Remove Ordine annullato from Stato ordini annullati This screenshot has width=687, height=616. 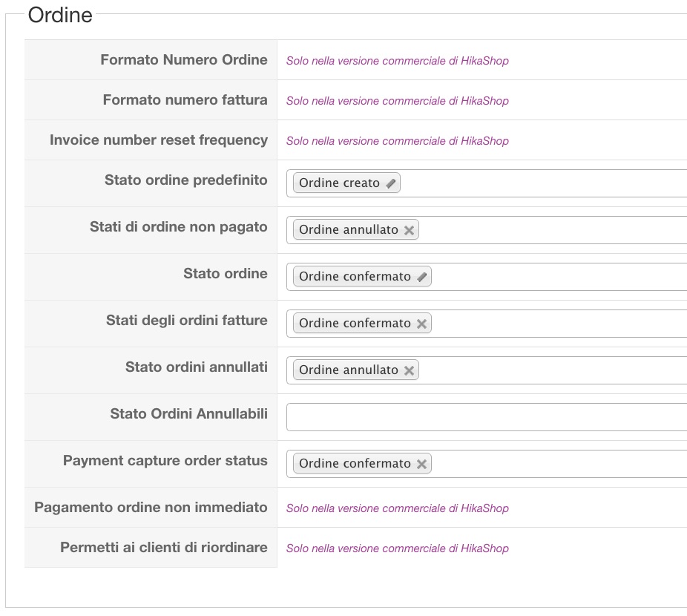click(409, 370)
